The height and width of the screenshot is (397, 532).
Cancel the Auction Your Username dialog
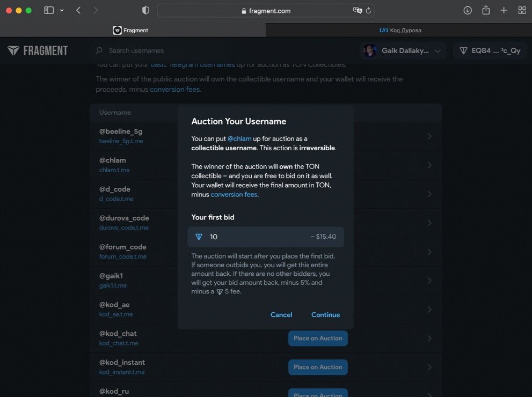tap(281, 315)
